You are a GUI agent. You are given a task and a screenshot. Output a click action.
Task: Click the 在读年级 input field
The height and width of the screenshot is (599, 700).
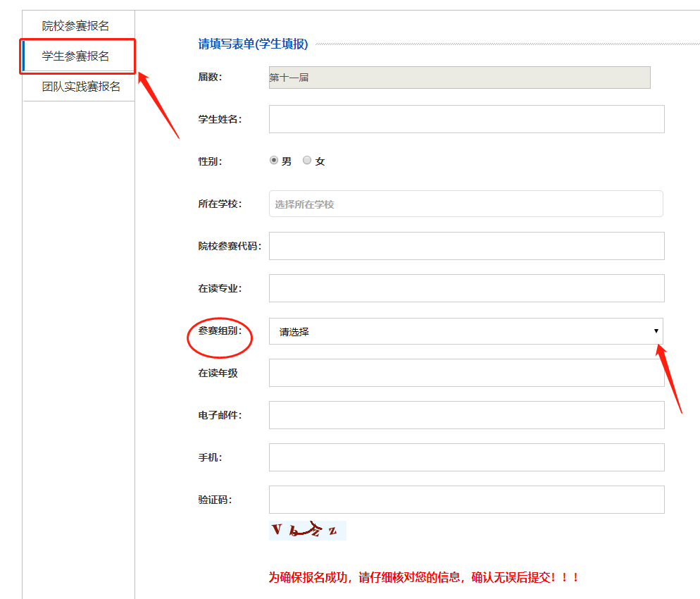point(466,373)
